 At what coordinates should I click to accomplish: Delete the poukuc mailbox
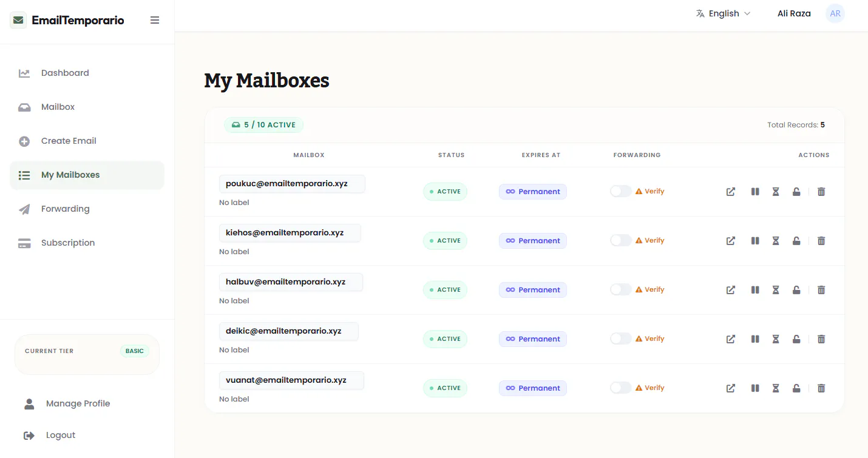tap(821, 192)
